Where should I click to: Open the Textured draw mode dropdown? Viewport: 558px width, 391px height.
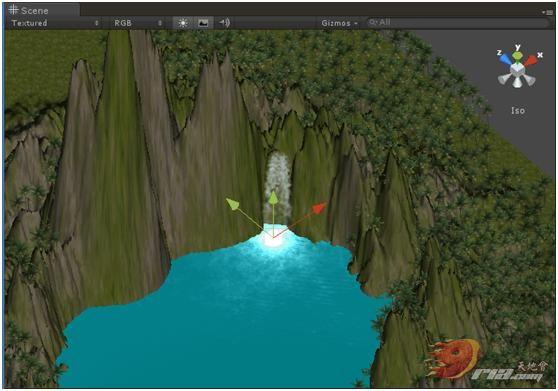point(54,23)
